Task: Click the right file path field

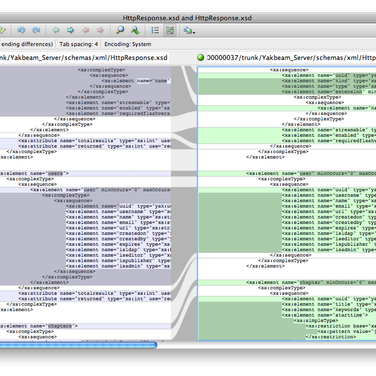Action: pyautogui.click(x=291, y=58)
